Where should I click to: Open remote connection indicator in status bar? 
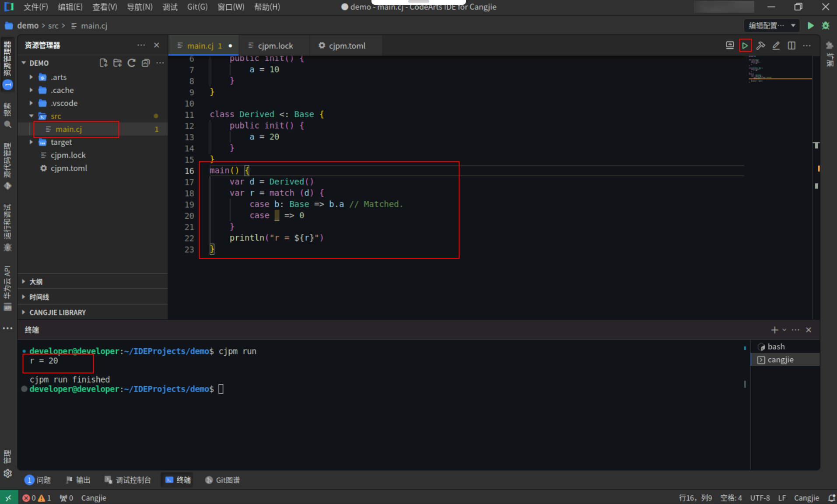[x=9, y=498]
